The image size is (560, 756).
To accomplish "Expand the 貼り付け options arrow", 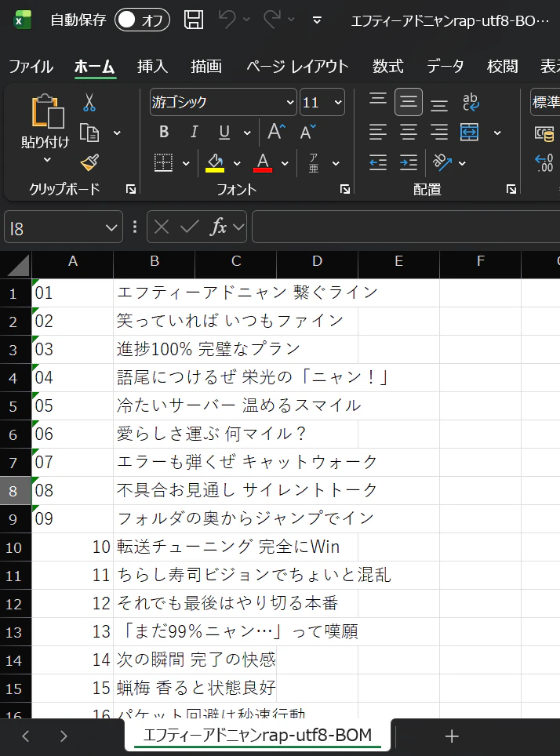I will [47, 159].
